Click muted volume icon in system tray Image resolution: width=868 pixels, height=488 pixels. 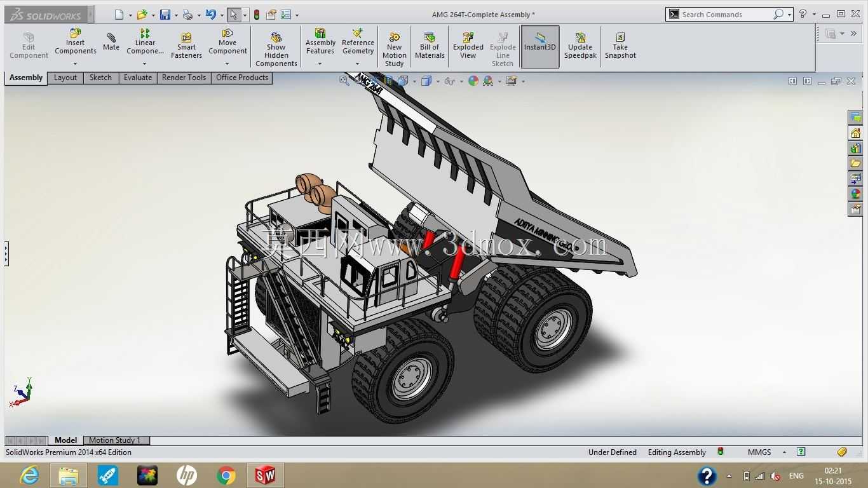tap(775, 476)
